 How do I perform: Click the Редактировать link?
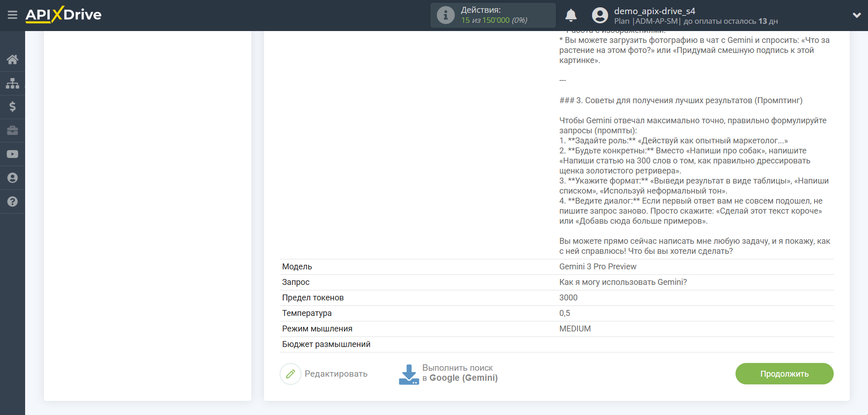pyautogui.click(x=336, y=374)
